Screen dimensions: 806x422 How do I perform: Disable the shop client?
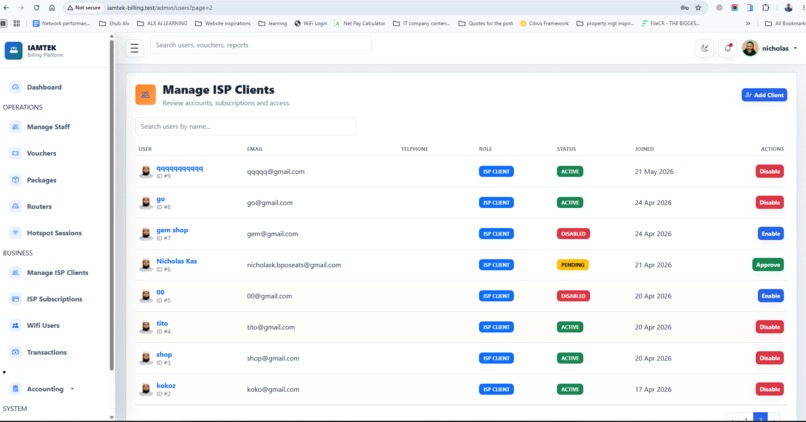point(770,358)
